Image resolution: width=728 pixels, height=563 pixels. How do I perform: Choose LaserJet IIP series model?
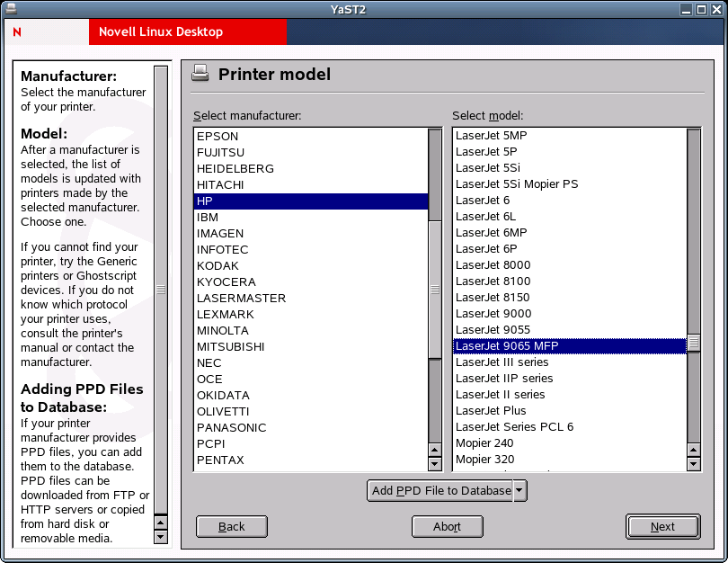(570, 378)
